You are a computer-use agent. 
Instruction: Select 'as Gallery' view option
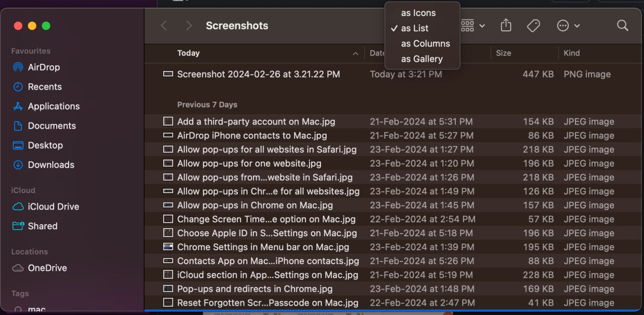(422, 59)
